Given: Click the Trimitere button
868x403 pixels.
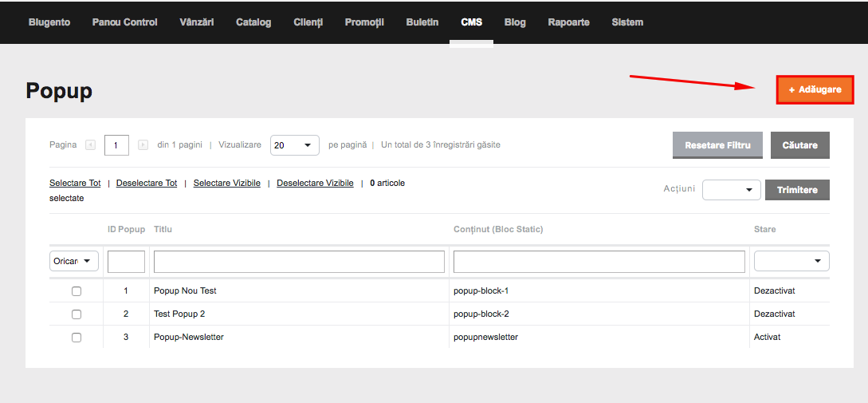Looking at the screenshot, I should coord(797,190).
